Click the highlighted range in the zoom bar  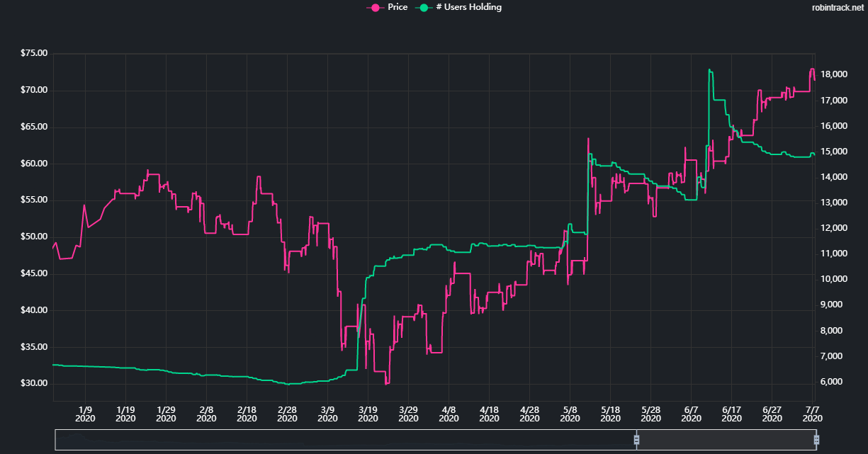click(x=726, y=440)
